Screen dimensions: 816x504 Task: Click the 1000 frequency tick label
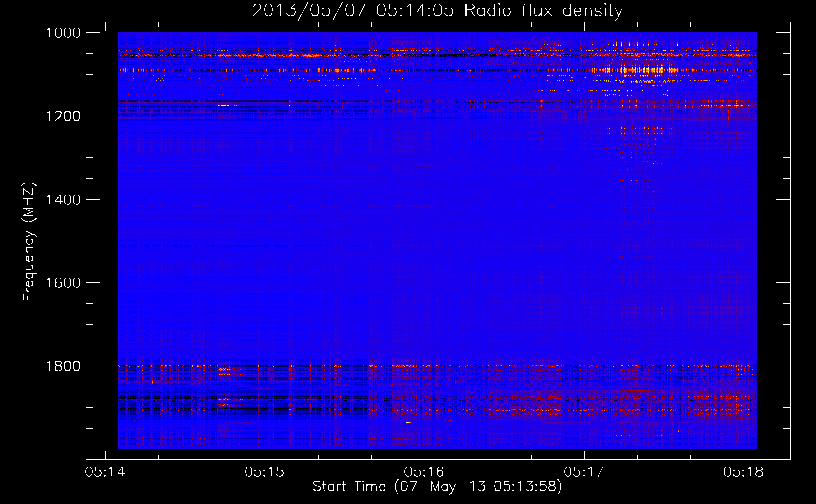coord(63,33)
